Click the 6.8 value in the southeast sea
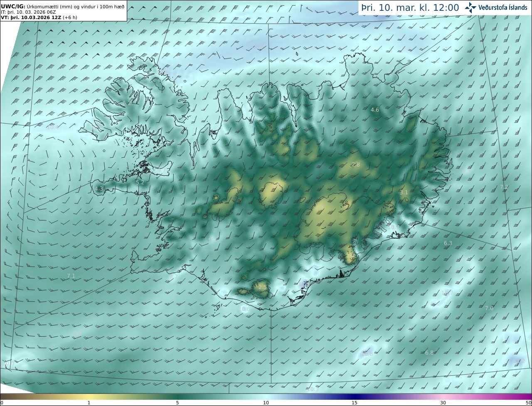Viewport: 532px width, 406px height. [x=429, y=353]
